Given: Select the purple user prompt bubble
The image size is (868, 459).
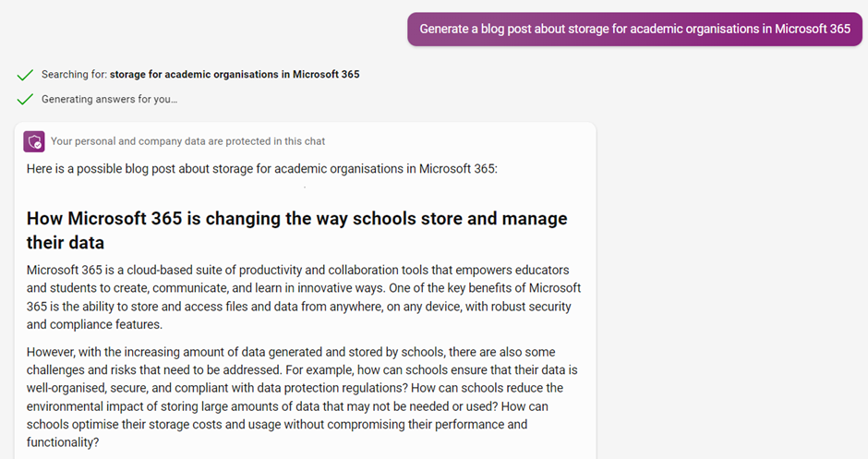Looking at the screenshot, I should coord(634,29).
